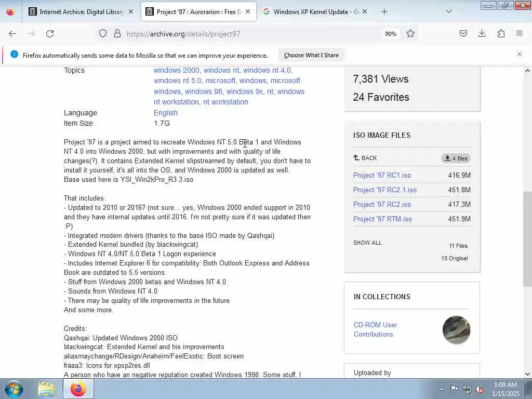Open the windows nt workstation topic link
This screenshot has width=532, height=399.
coord(229,97)
